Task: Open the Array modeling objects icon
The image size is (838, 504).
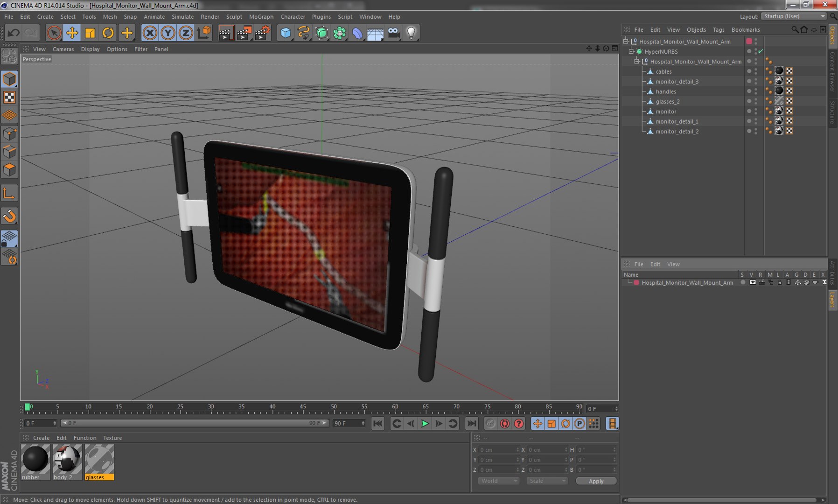Action: pyautogui.click(x=340, y=33)
